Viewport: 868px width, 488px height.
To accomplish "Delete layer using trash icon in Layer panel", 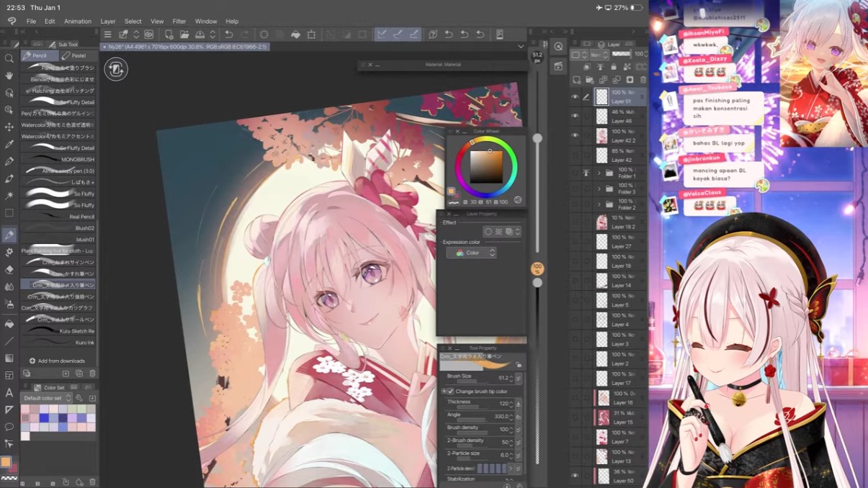I will pyautogui.click(x=643, y=80).
